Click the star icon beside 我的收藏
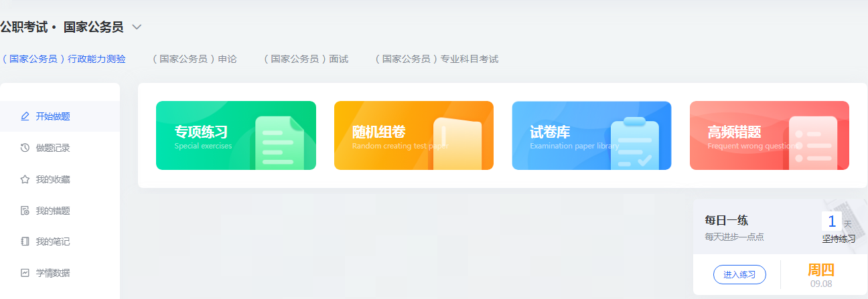868x299 pixels. pos(25,179)
